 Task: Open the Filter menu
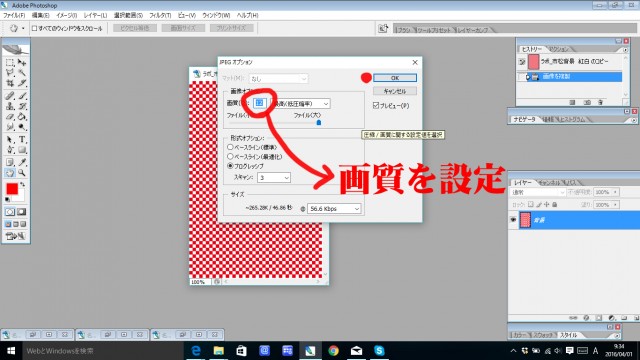point(160,15)
